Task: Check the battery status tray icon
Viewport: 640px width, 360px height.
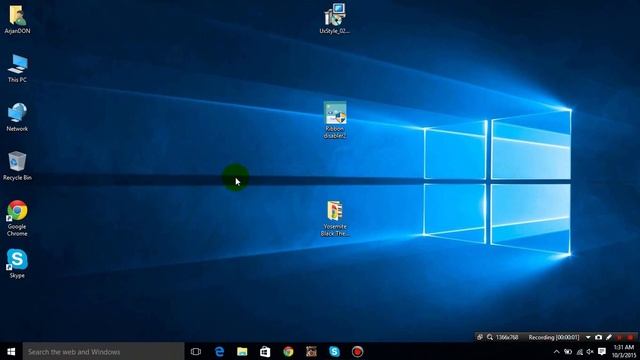Action: [x=568, y=351]
